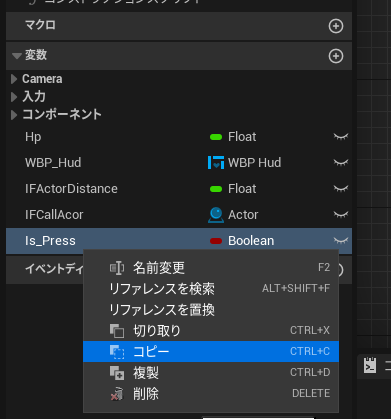
Task: Open the Hp Float type pill
Action: click(x=216, y=137)
